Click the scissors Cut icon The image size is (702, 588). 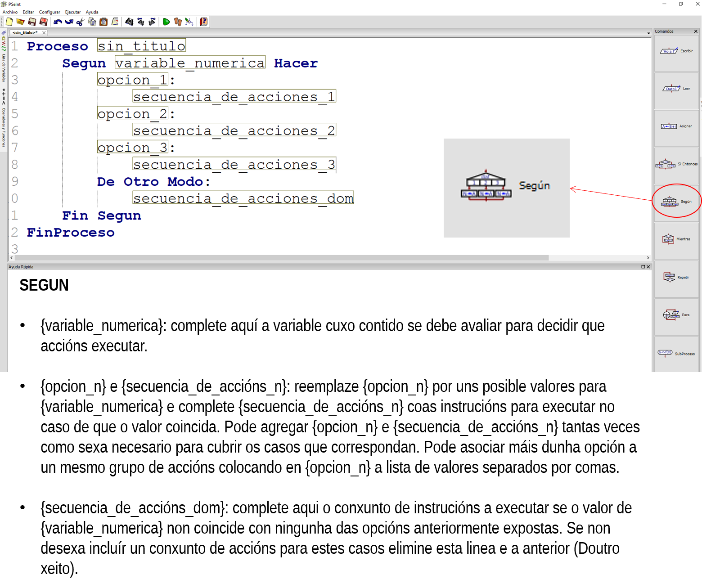click(x=80, y=22)
